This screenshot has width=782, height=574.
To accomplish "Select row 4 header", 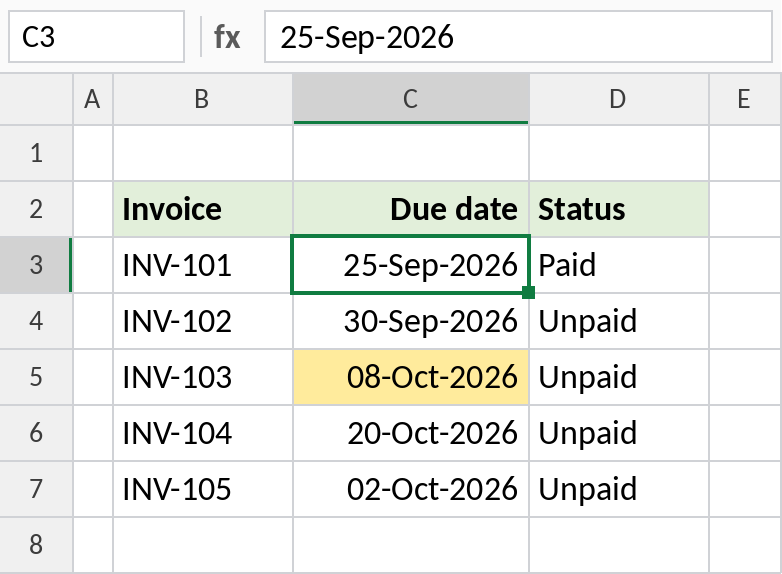I will click(x=36, y=321).
